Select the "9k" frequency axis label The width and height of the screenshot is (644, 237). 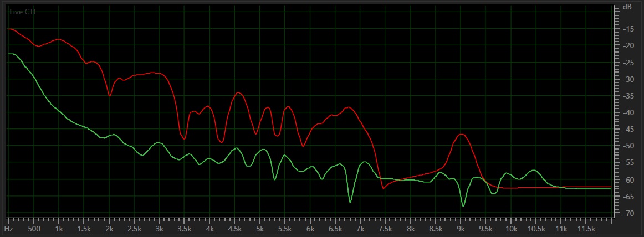point(461,229)
